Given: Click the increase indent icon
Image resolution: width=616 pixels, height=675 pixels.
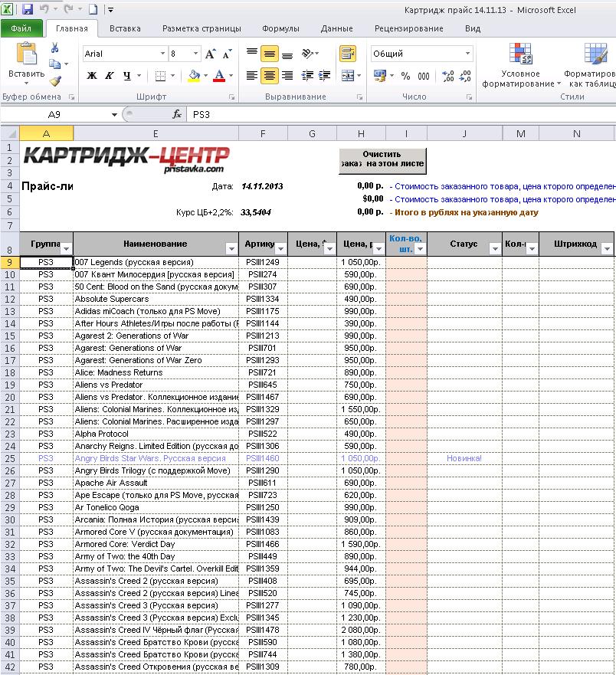Looking at the screenshot, I should 324,76.
